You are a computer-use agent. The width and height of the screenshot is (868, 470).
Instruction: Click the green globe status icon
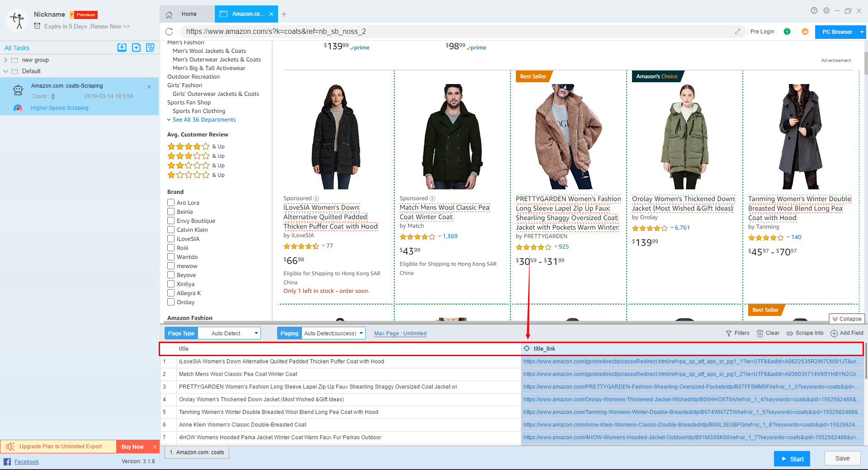pyautogui.click(x=787, y=32)
